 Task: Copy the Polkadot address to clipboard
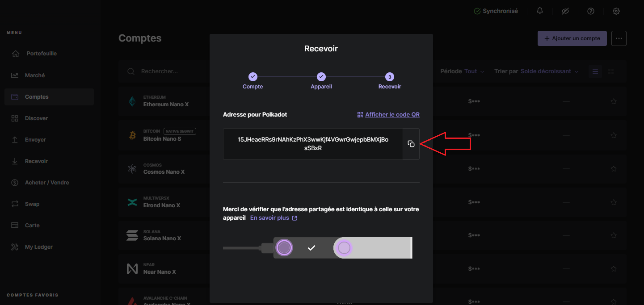coord(411,144)
